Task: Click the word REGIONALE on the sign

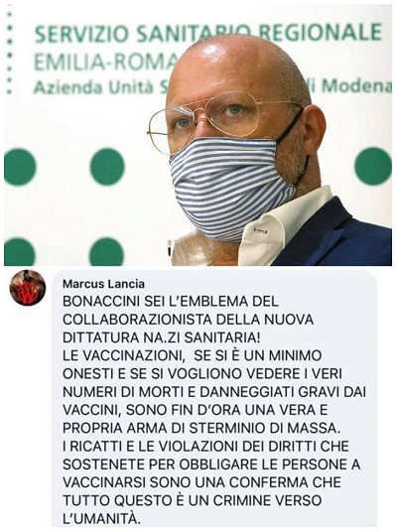Action: pos(320,31)
